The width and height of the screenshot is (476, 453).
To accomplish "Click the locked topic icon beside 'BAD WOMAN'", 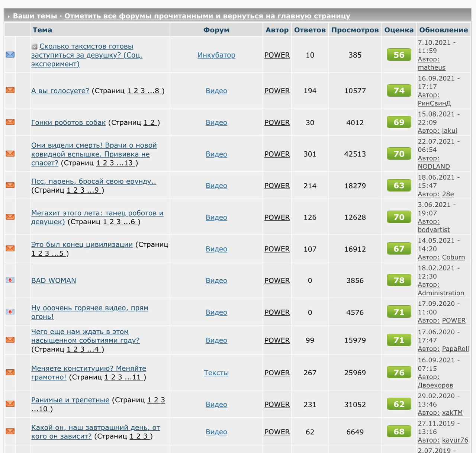I will (10, 280).
